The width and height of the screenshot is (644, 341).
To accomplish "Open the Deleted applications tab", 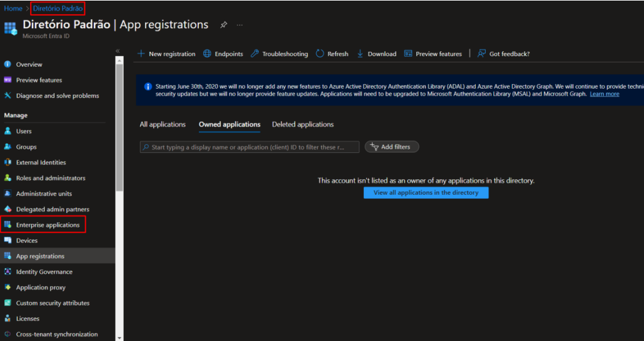I will point(303,124).
